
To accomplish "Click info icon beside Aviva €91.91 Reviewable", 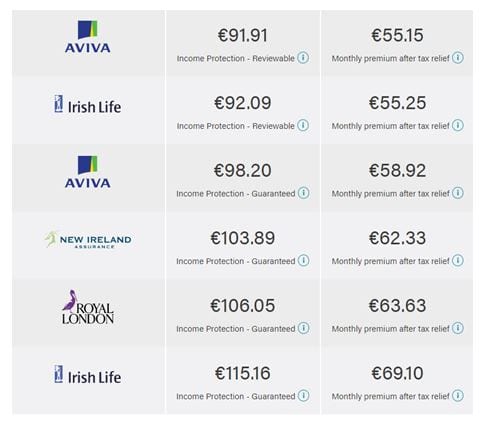I will [303, 58].
